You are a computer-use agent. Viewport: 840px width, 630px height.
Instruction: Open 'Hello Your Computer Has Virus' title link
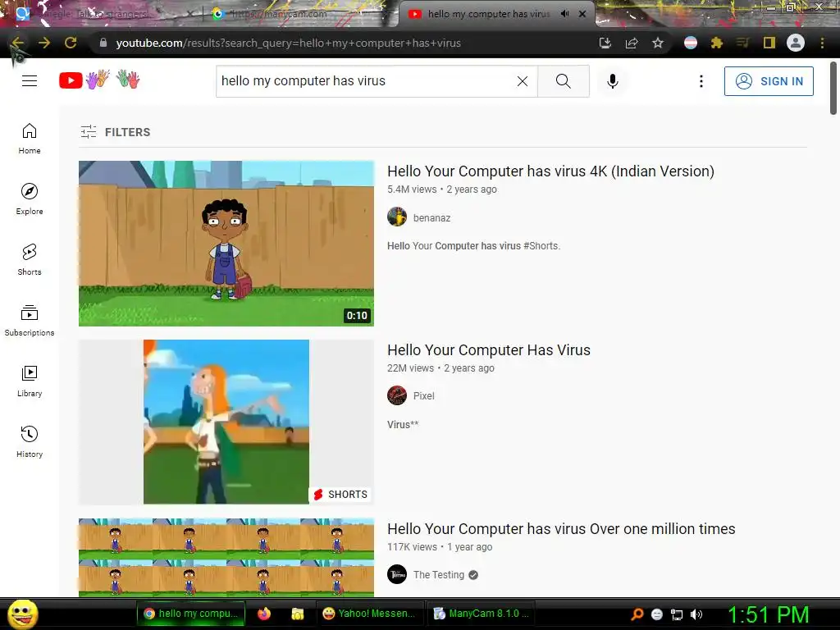pyautogui.click(x=489, y=349)
